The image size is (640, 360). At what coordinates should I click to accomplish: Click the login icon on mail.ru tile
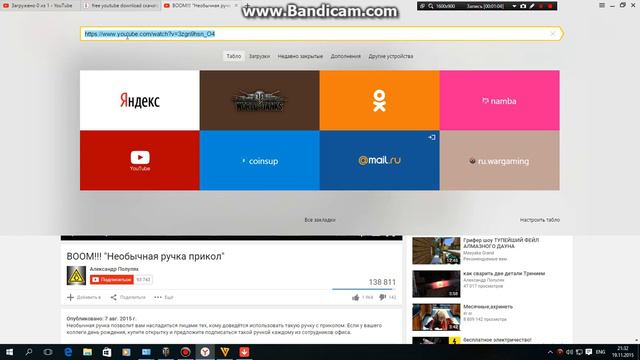[x=432, y=138]
